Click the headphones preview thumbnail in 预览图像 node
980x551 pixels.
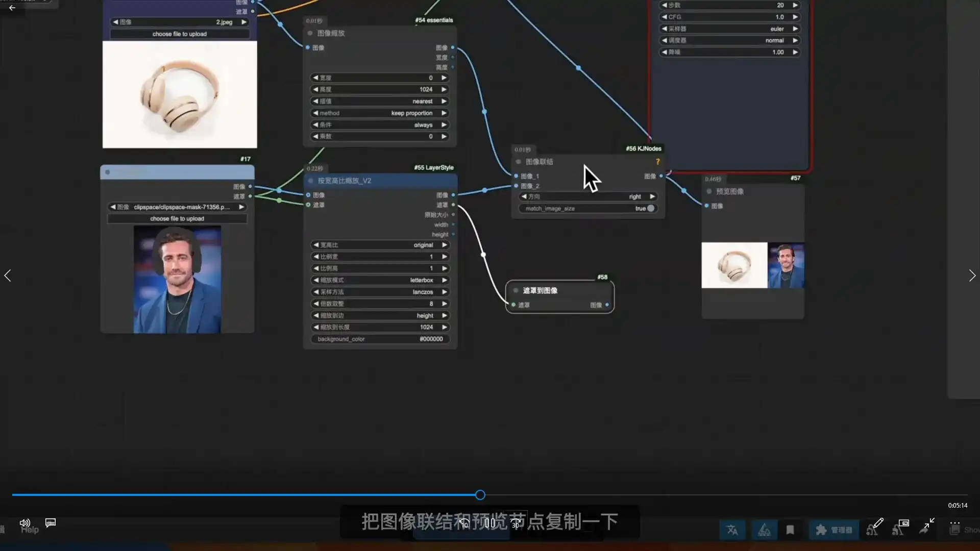(x=734, y=265)
